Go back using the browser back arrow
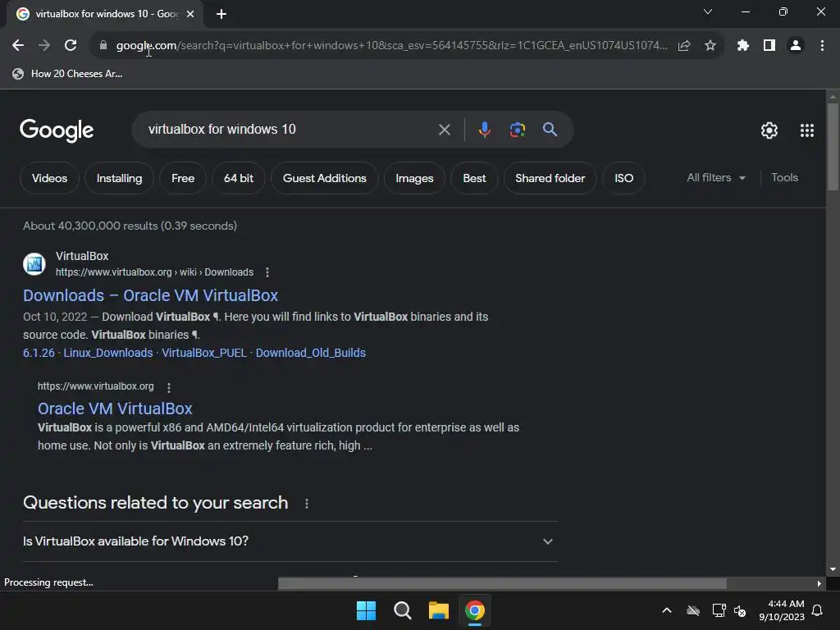 pos(18,46)
